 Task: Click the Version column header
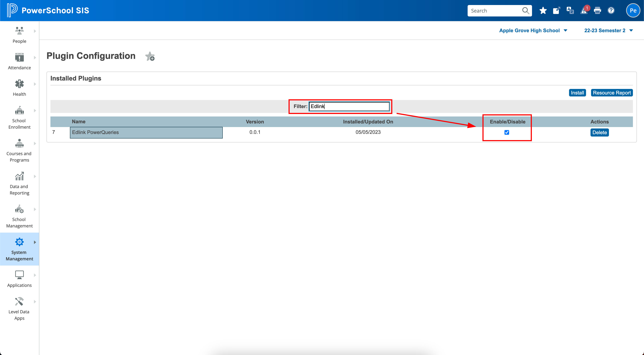click(x=255, y=121)
